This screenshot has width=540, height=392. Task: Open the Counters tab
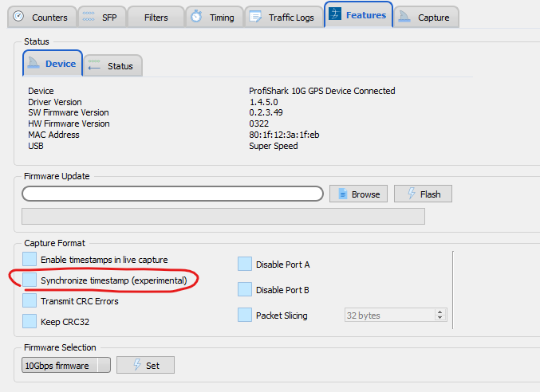pyautogui.click(x=41, y=17)
